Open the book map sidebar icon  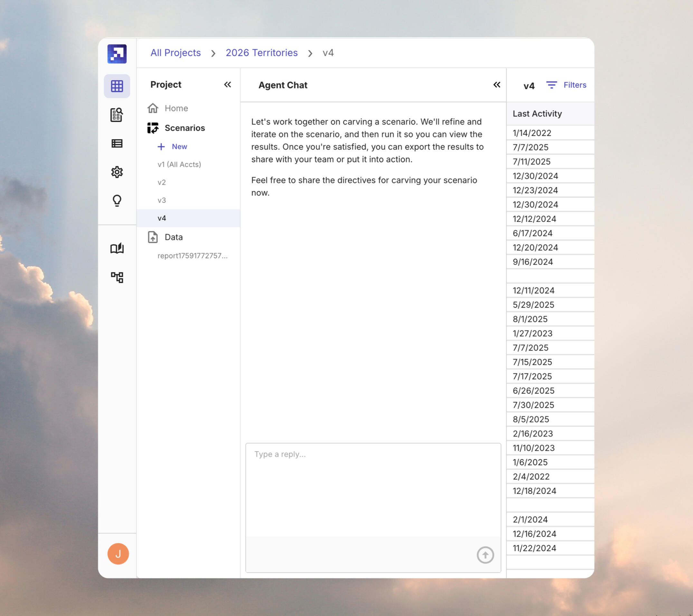117,249
